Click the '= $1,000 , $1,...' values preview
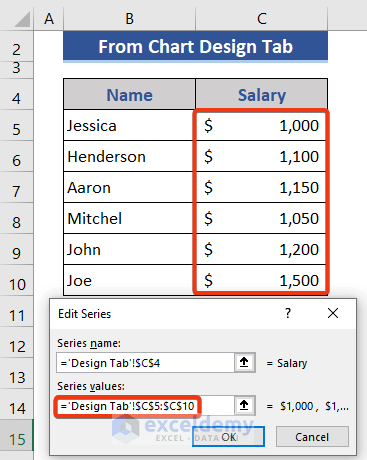This screenshot has width=367, height=460. 308,406
